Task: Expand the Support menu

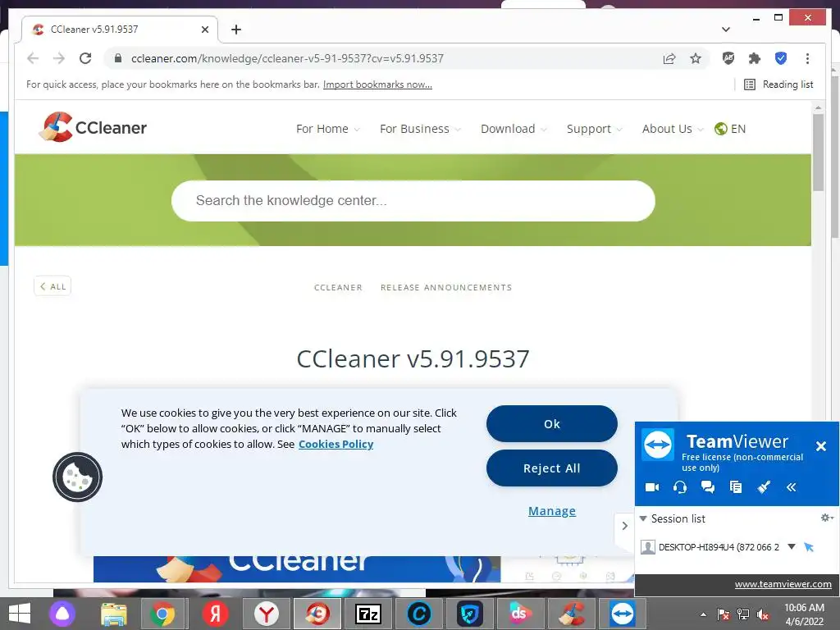Action: point(594,129)
